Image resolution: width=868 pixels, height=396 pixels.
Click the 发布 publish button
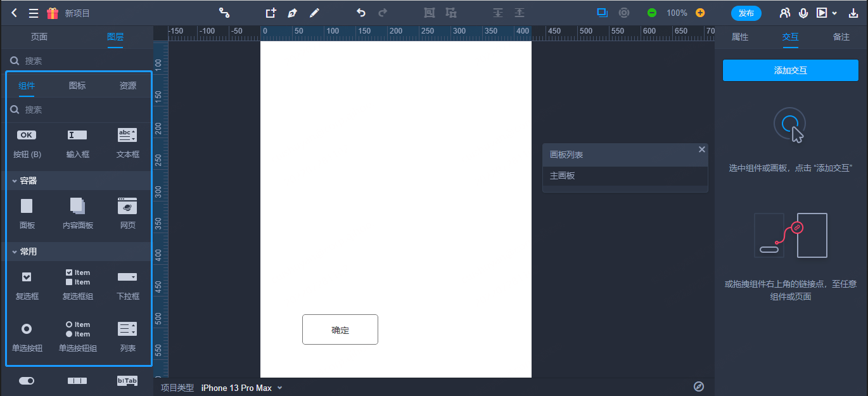click(746, 13)
